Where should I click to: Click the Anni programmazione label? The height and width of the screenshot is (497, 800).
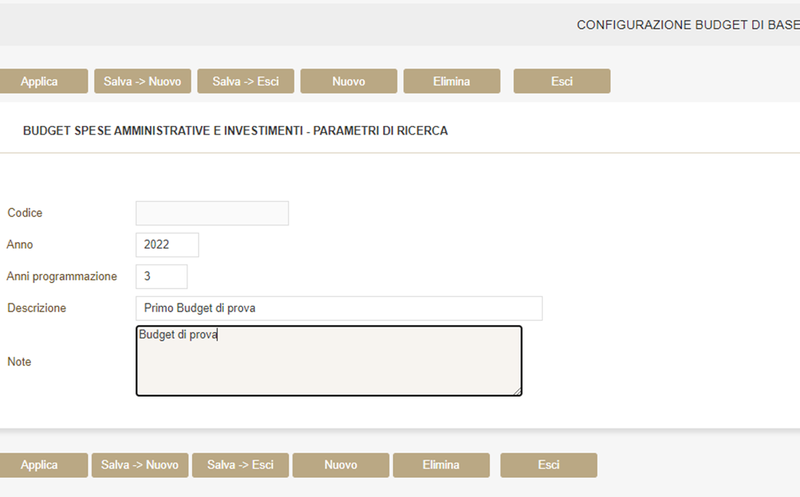[x=62, y=276]
